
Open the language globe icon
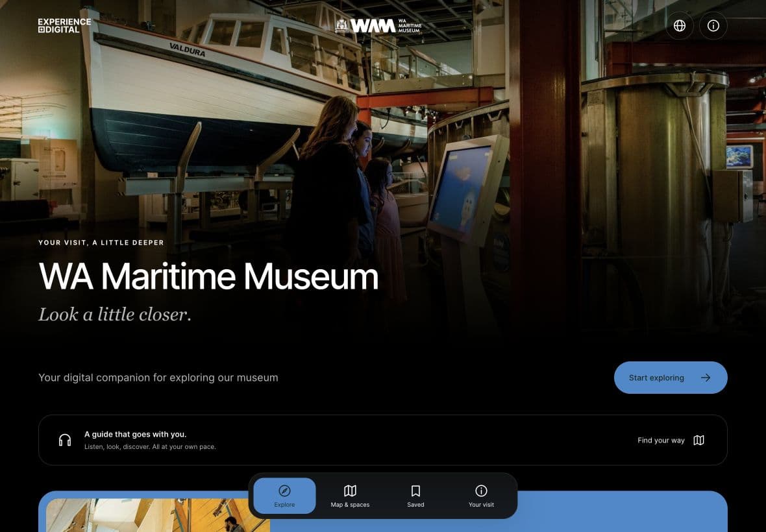pyautogui.click(x=680, y=25)
